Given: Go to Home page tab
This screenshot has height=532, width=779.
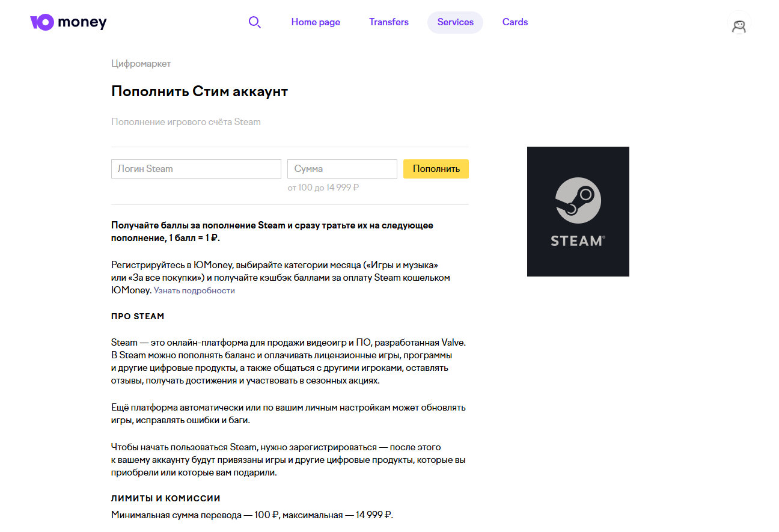Looking at the screenshot, I should [316, 22].
